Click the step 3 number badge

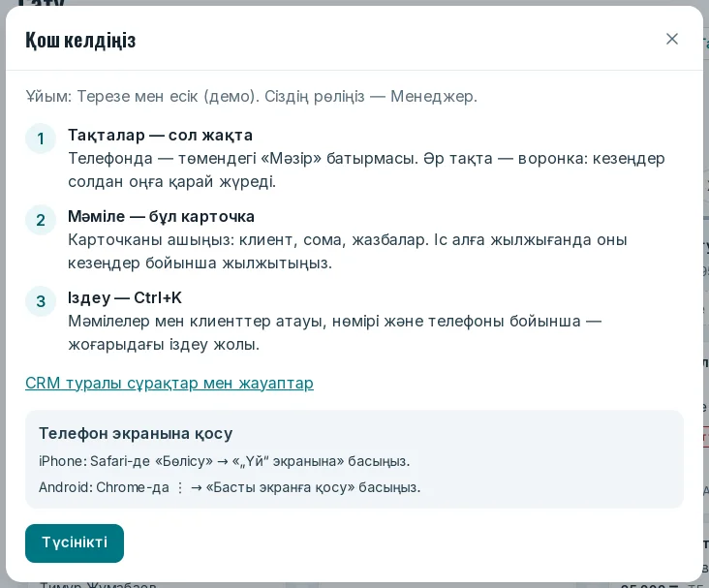[41, 301]
